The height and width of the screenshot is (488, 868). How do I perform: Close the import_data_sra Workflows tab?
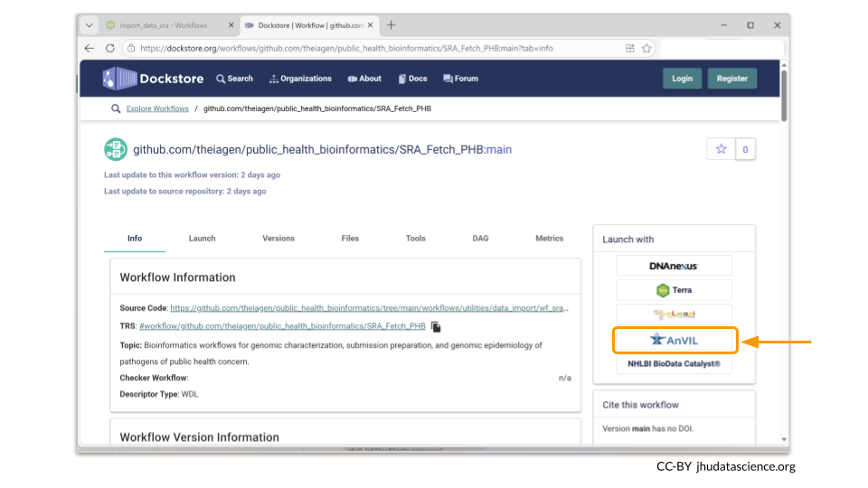tap(231, 25)
